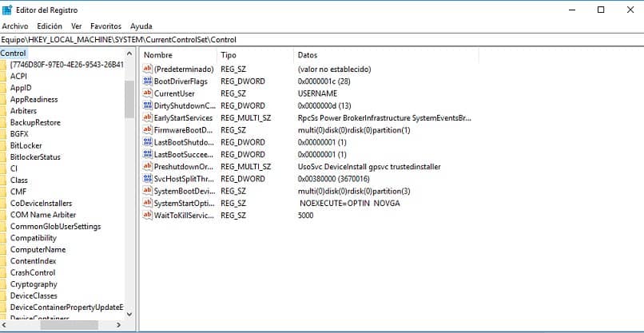The height and width of the screenshot is (333, 644).
Task: Click the 0x00380000 (3670016) data cell
Action: (333, 179)
